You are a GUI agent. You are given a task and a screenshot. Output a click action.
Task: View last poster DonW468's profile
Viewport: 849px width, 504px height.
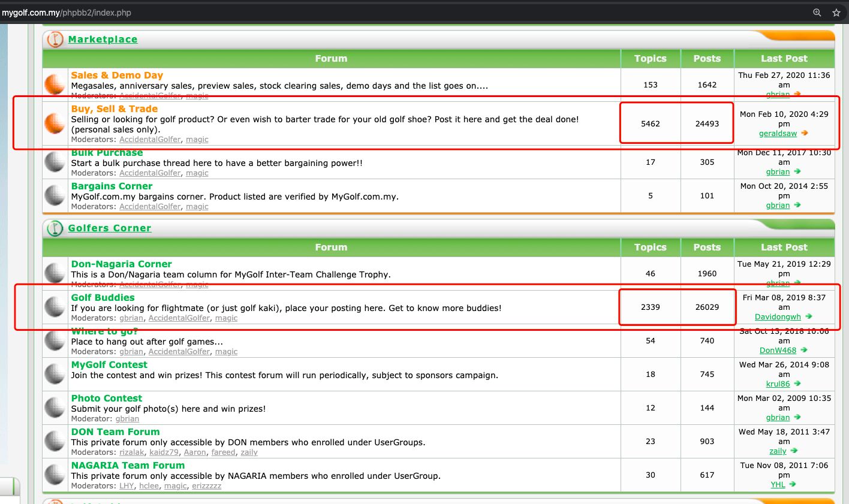click(x=778, y=350)
